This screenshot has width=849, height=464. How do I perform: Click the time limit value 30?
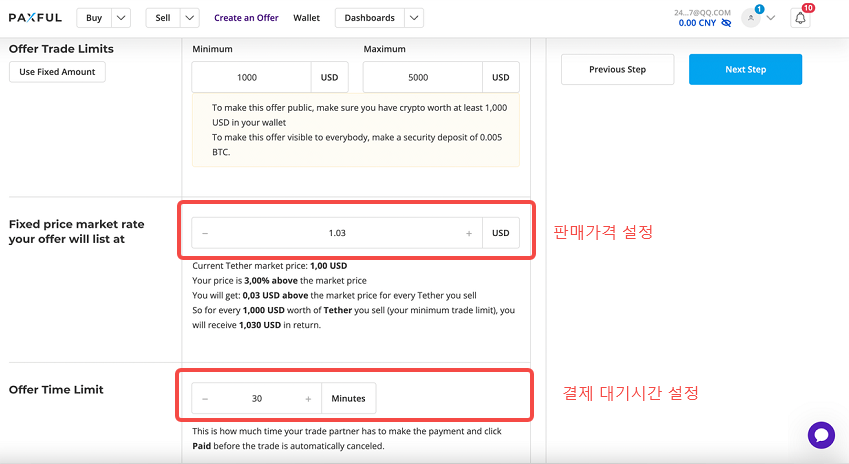click(x=257, y=398)
